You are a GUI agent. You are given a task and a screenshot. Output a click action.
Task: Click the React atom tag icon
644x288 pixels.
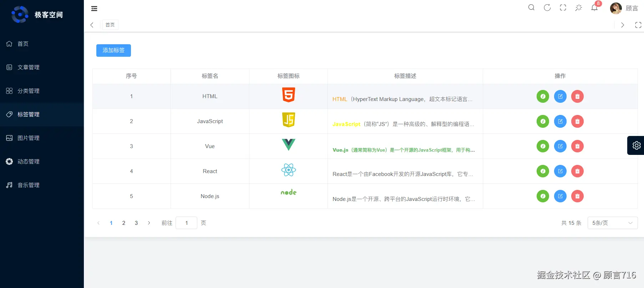[288, 170]
